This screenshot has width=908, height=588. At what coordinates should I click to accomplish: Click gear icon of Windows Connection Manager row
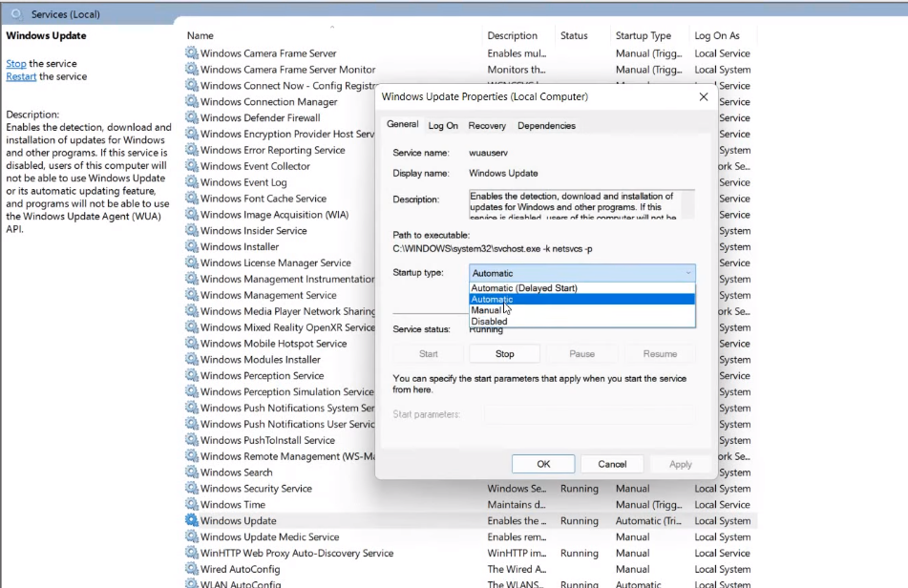coord(191,101)
